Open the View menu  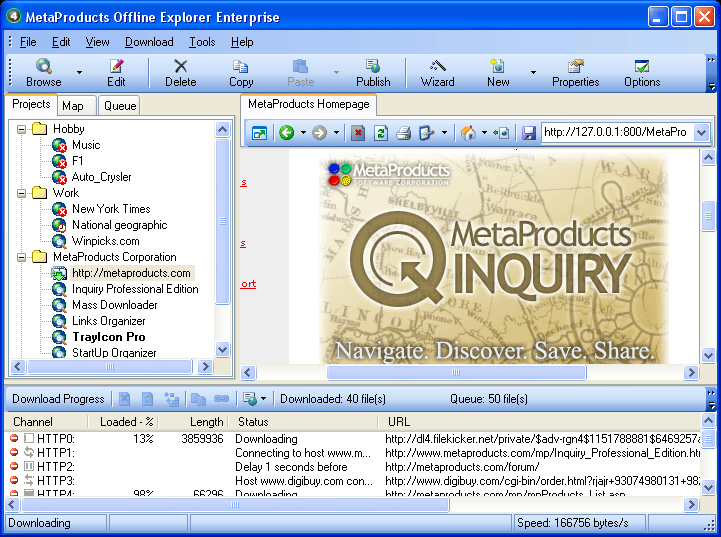coord(97,42)
